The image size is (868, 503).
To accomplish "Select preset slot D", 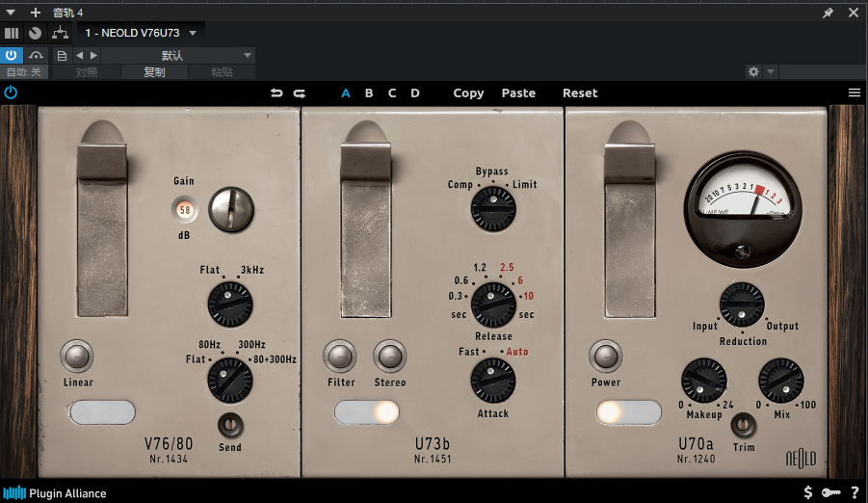I will [415, 93].
